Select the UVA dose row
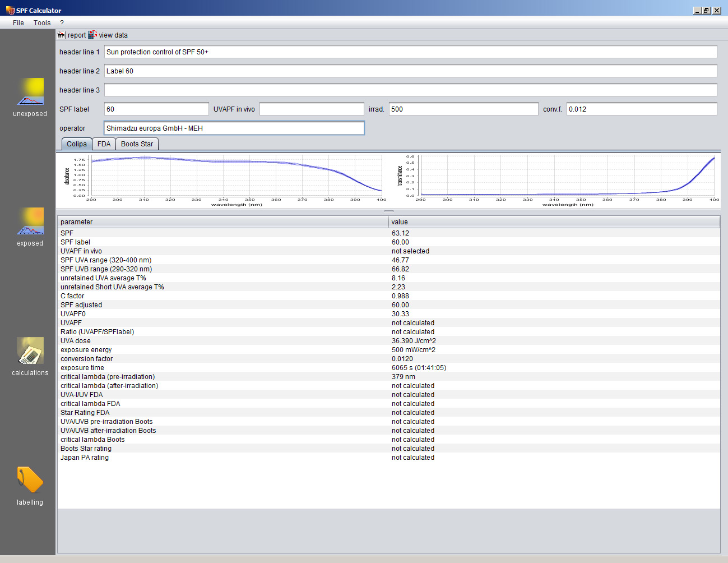 coord(388,341)
